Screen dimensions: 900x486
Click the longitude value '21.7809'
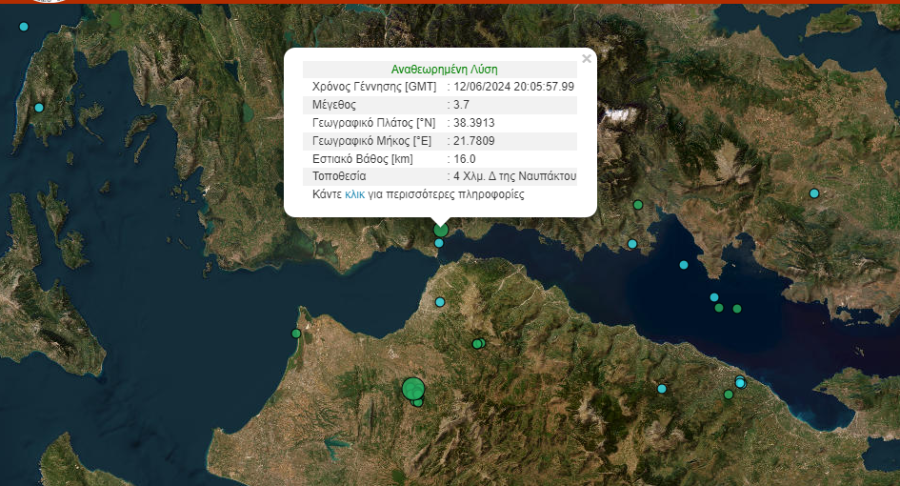[474, 141]
